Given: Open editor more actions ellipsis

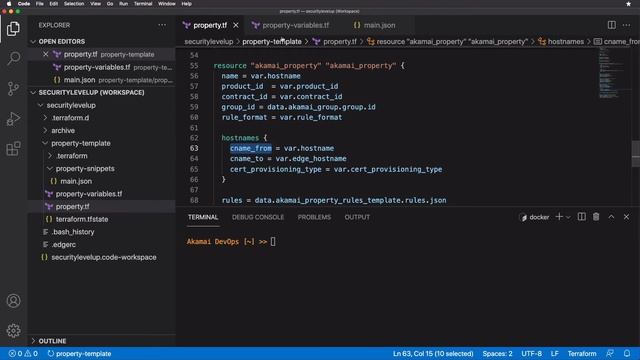Looking at the screenshot, I should tap(626, 25).
